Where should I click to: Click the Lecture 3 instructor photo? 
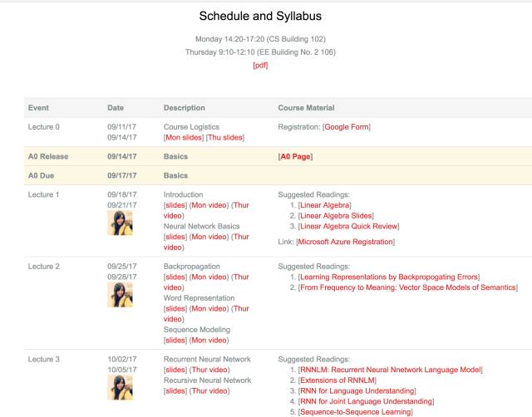pyautogui.click(x=121, y=386)
